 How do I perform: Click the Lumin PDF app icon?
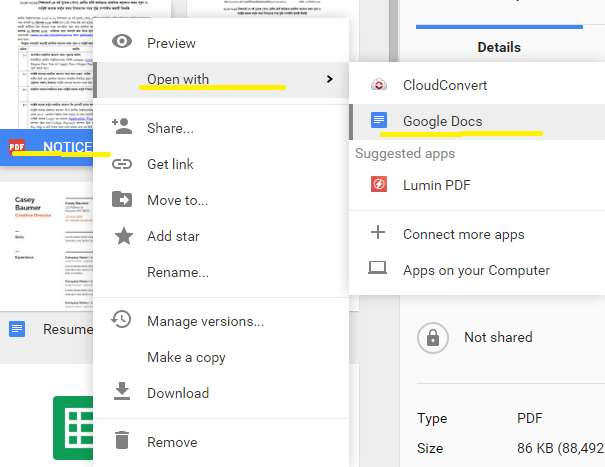pyautogui.click(x=378, y=184)
